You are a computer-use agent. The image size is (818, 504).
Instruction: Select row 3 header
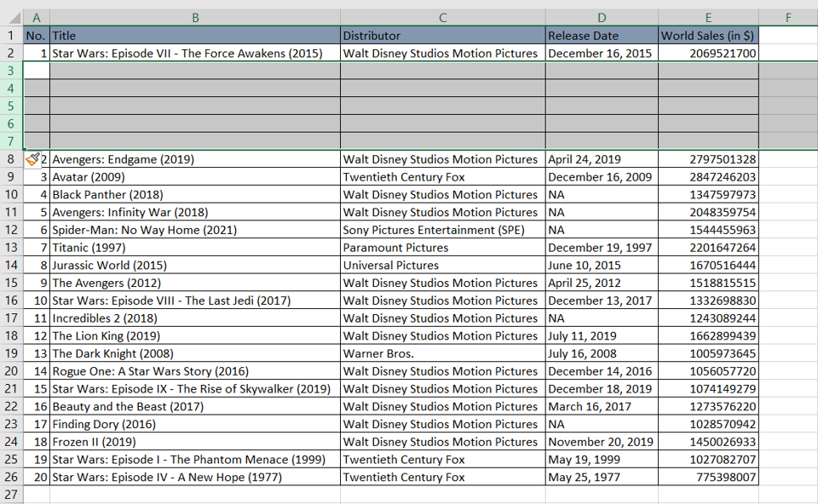(x=11, y=71)
